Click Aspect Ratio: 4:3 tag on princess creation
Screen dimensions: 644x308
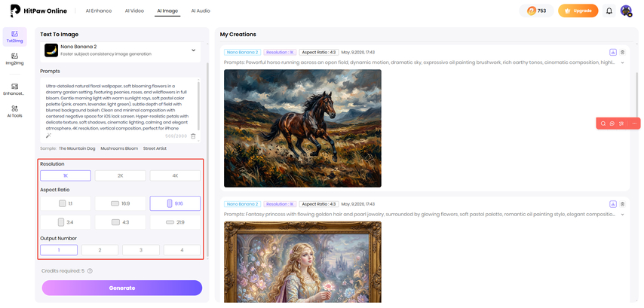319,204
